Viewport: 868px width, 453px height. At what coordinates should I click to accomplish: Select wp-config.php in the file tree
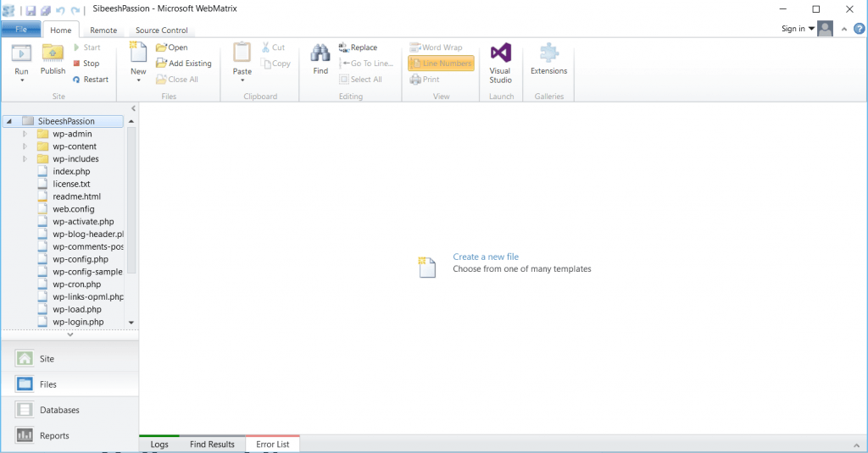pos(81,259)
